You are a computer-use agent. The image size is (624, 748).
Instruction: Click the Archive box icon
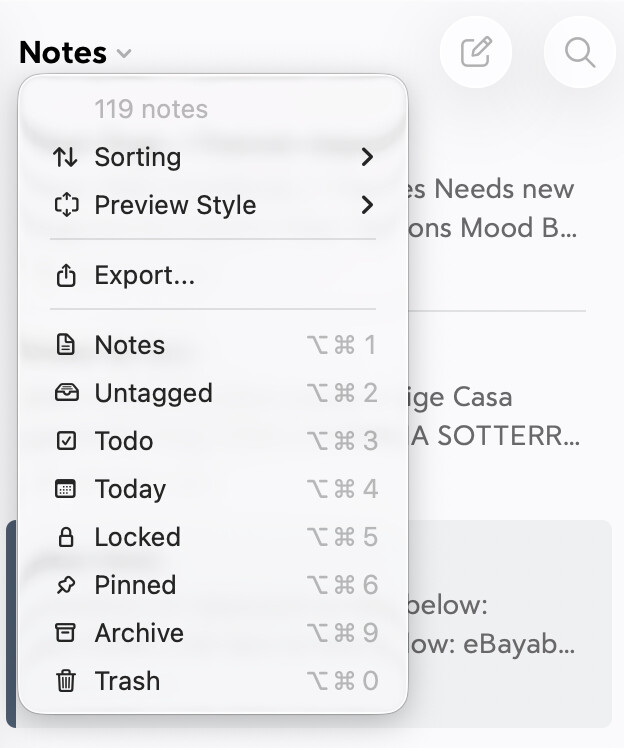[66, 633]
